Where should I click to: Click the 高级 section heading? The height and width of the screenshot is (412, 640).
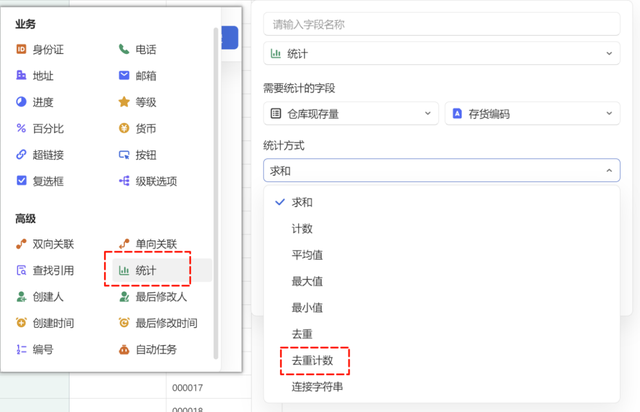tap(26, 219)
